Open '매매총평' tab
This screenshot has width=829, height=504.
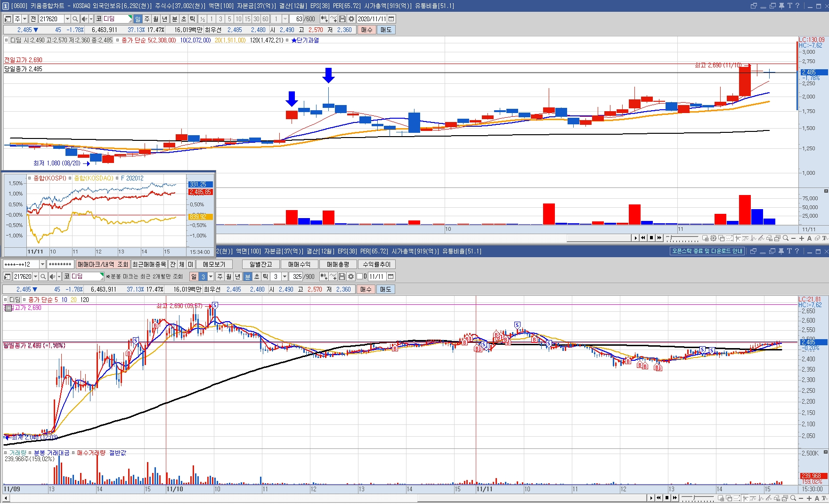(x=338, y=264)
